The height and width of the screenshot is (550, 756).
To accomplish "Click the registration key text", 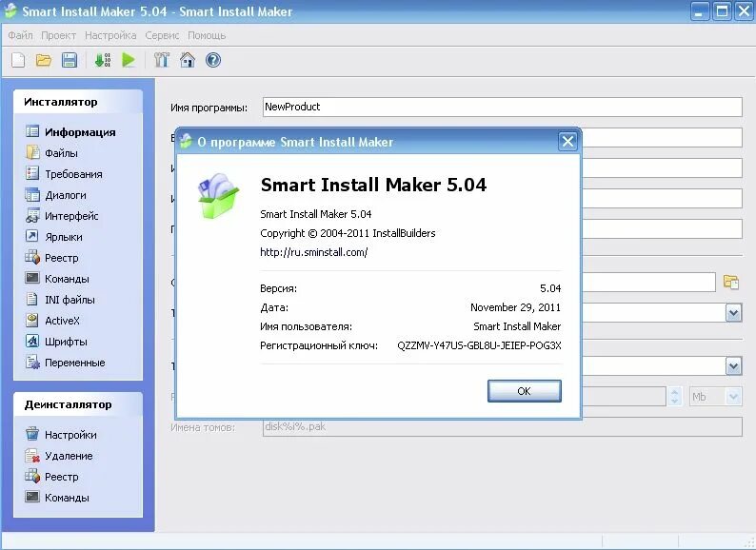I will 479,345.
